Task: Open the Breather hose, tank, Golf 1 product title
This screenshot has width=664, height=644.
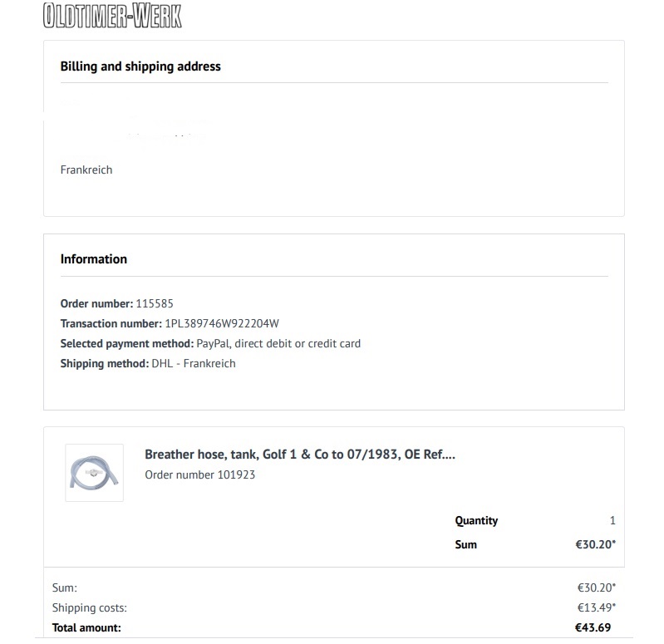Action: (300, 455)
